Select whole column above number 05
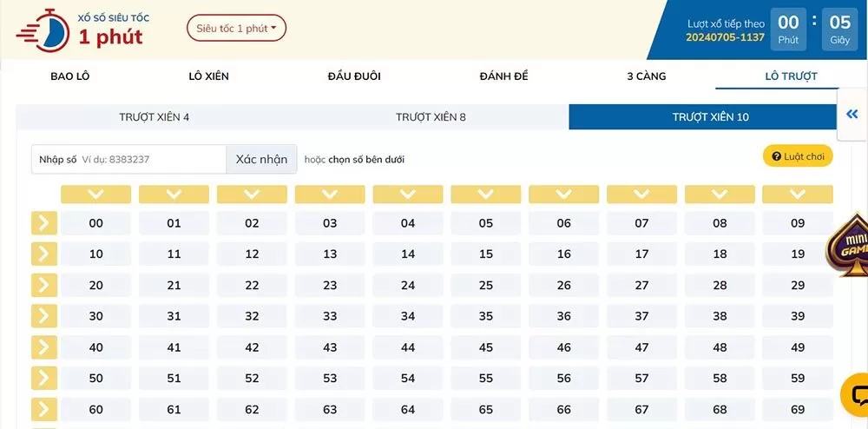Viewport: 868px width, 429px height. coord(485,195)
